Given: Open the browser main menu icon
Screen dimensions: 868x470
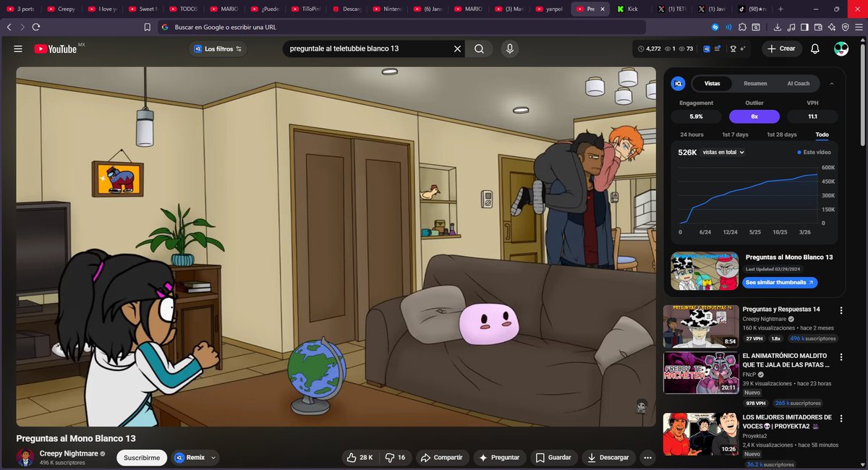Looking at the screenshot, I should (x=859, y=27).
